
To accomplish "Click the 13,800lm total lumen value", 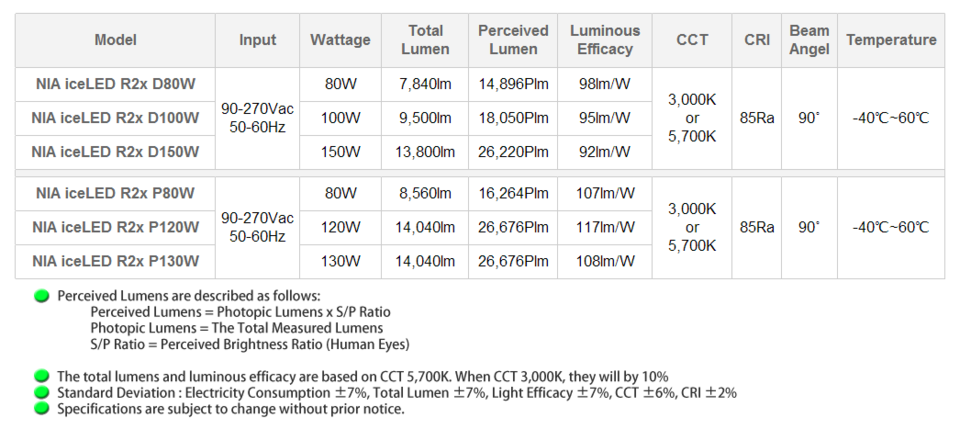I will point(425,152).
